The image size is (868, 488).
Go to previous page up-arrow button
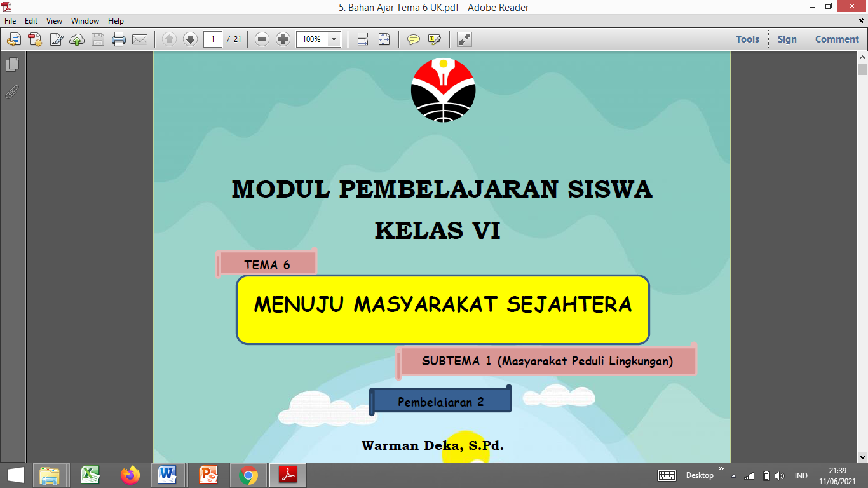click(x=169, y=39)
